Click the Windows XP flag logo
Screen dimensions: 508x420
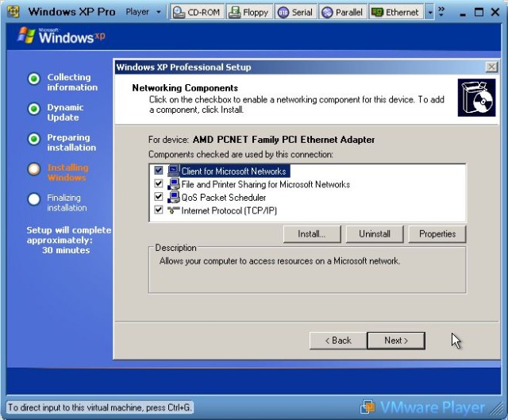click(26, 35)
